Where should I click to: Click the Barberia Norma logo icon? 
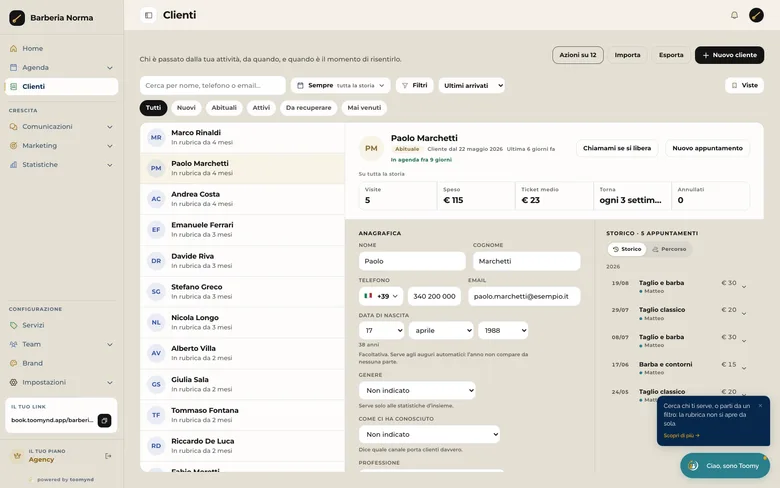click(x=17, y=18)
